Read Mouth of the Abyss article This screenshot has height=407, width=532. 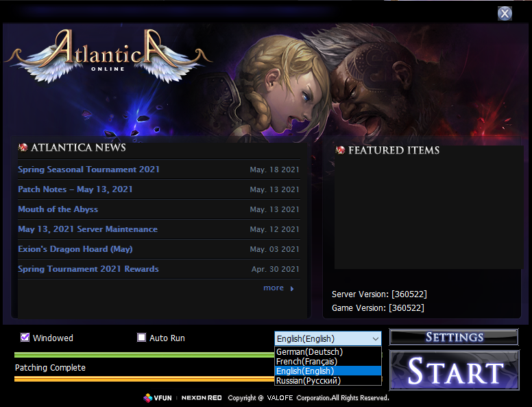58,209
